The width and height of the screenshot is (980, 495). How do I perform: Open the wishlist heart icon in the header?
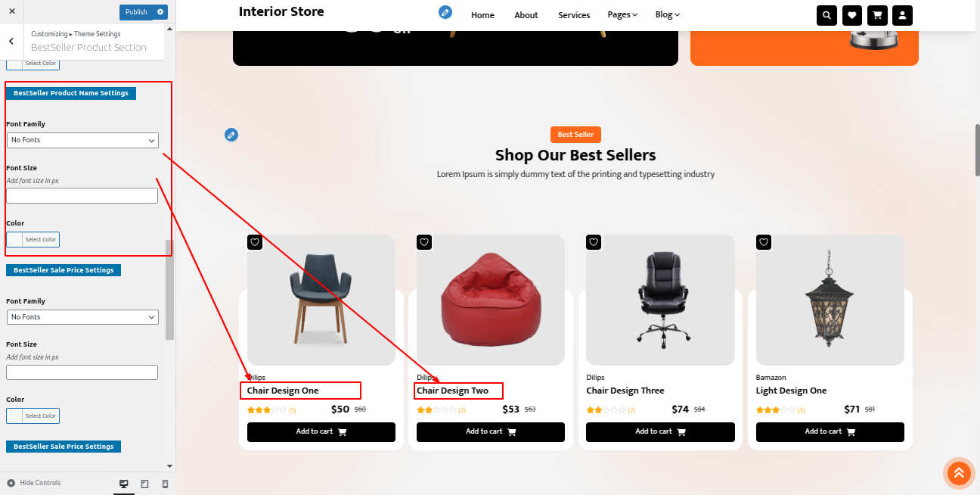coord(851,15)
